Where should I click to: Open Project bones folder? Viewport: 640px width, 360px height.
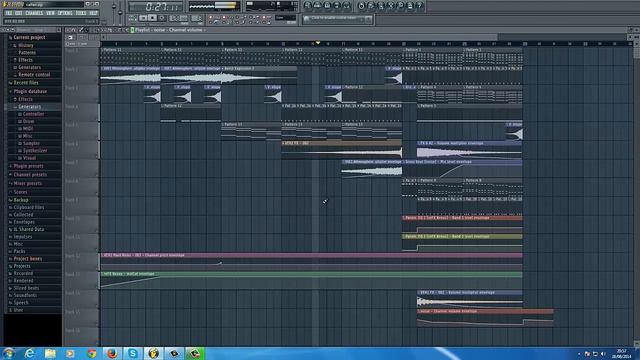28,259
